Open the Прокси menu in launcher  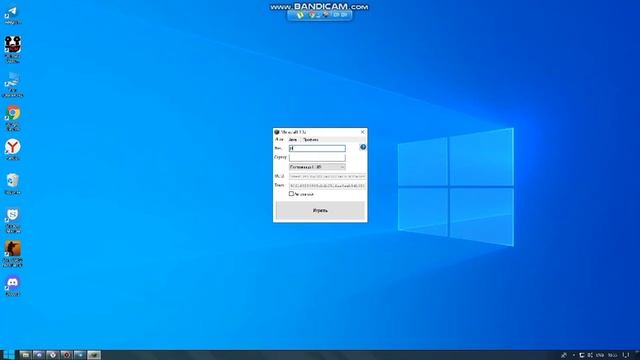[x=311, y=140]
